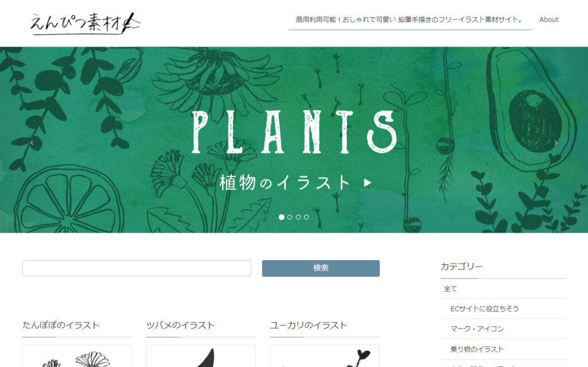The height and width of the screenshot is (367, 588).
Task: Open たんぽぽのイラスト heading link
Action: click(x=61, y=325)
